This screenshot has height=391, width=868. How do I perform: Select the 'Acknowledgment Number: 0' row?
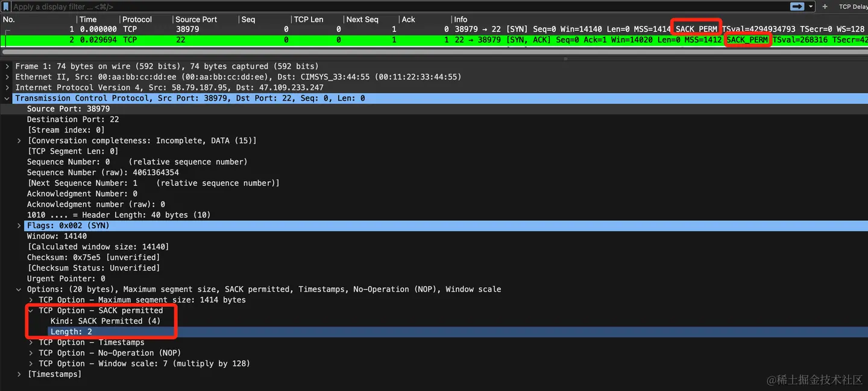pos(434,194)
